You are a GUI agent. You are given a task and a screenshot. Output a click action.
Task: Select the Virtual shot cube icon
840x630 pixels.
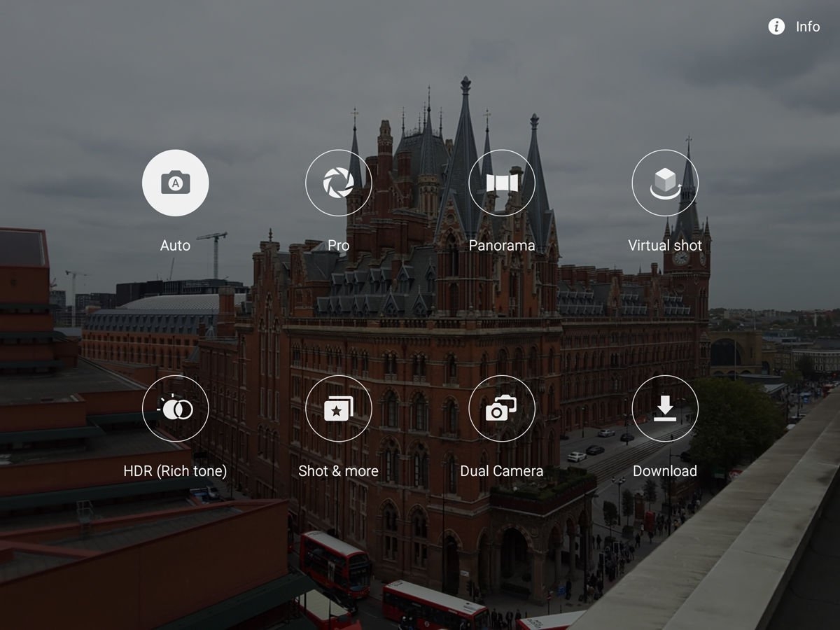point(665,182)
